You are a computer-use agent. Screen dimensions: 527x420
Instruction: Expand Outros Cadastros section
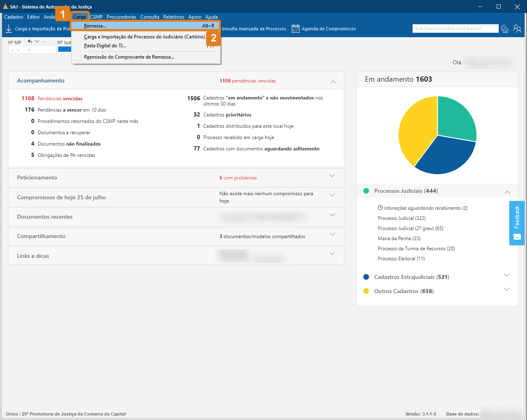(506, 289)
